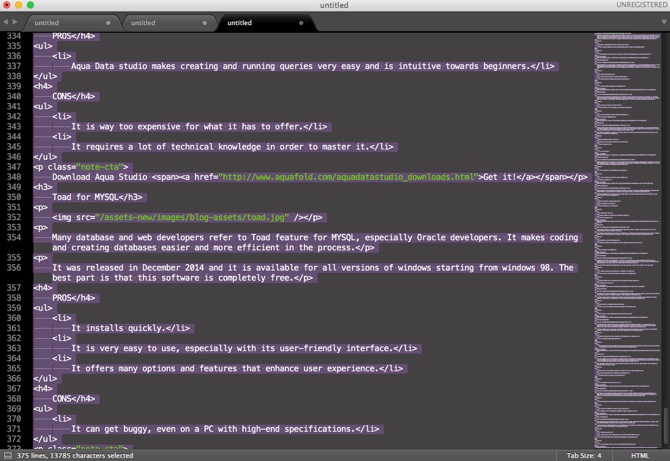Screen dimensions: 670x461
Task: Click line number 348 in the gutter
Action: (x=14, y=177)
